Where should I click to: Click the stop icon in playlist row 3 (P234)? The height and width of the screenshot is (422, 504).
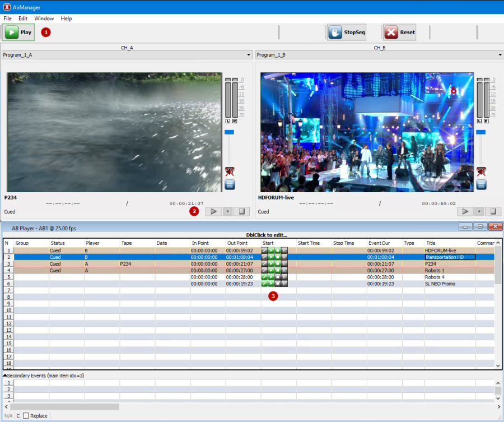point(278,264)
